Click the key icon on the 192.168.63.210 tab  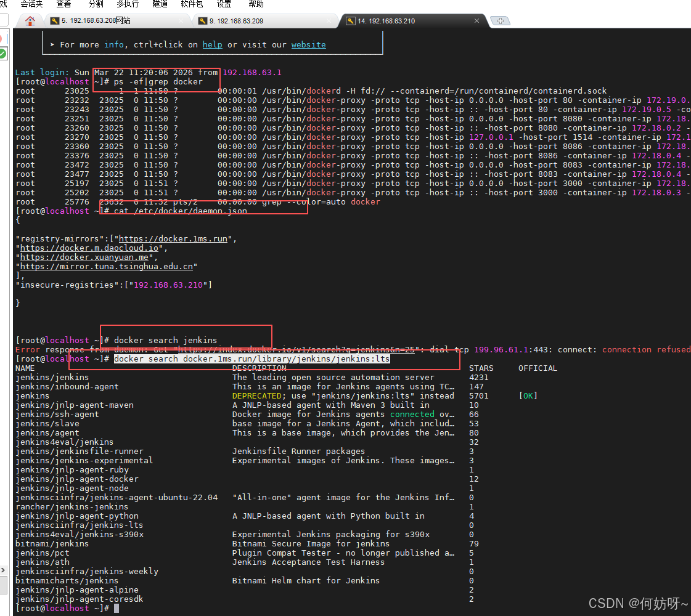[351, 21]
